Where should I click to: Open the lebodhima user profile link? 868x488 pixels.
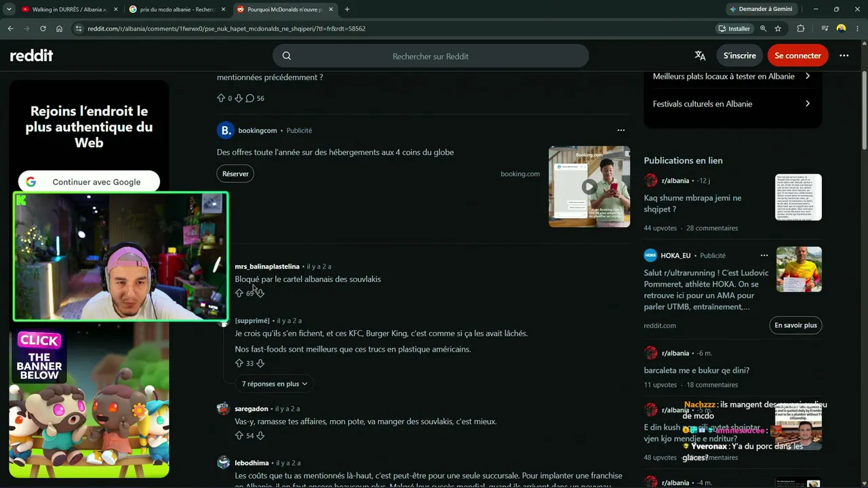[252, 463]
